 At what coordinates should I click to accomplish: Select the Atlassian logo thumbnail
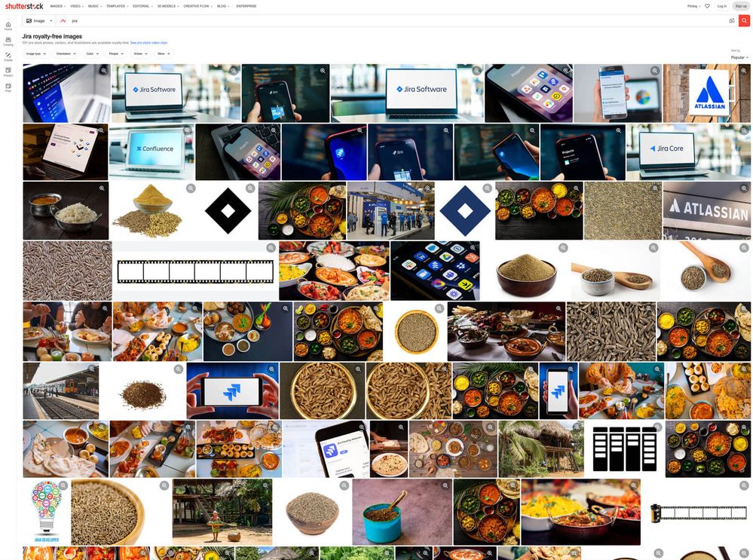pos(707,93)
